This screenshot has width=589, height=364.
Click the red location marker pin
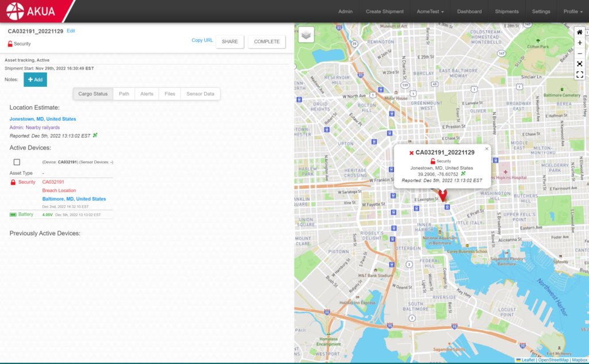tap(443, 195)
